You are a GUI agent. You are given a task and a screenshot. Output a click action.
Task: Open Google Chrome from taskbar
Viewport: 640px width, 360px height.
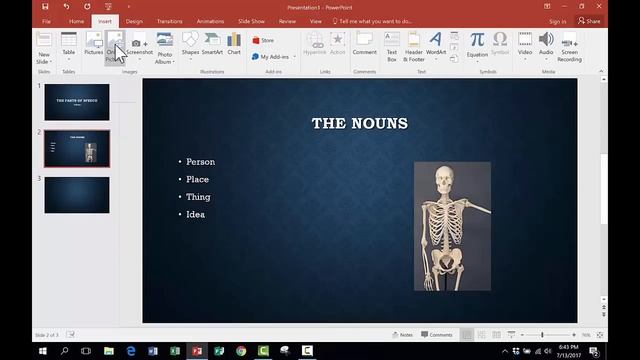pos(241,351)
